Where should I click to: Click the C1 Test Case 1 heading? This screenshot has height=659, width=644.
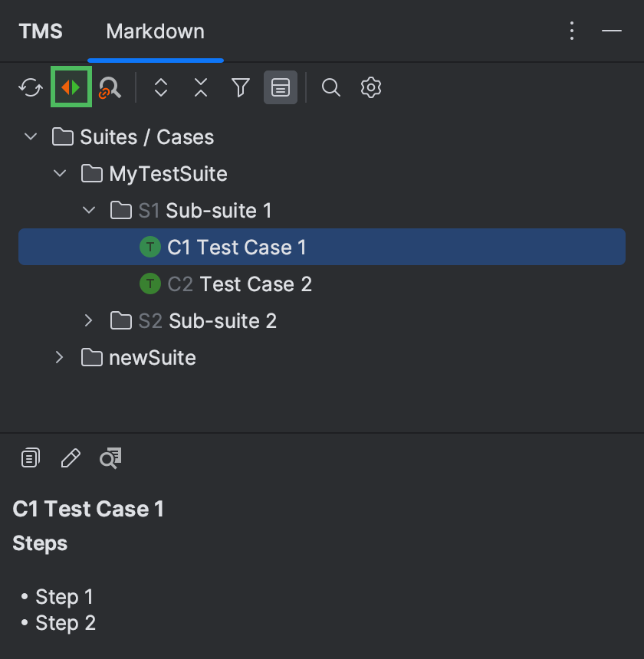[87, 508]
